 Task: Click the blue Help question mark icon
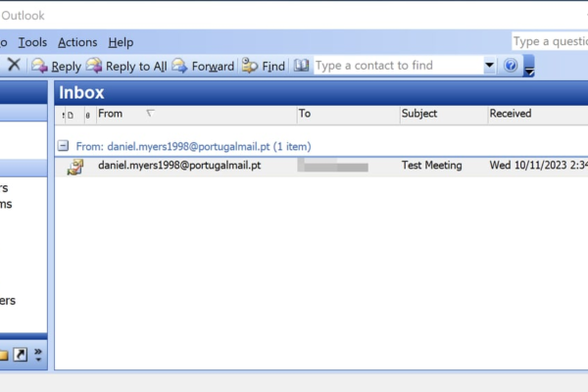(511, 66)
